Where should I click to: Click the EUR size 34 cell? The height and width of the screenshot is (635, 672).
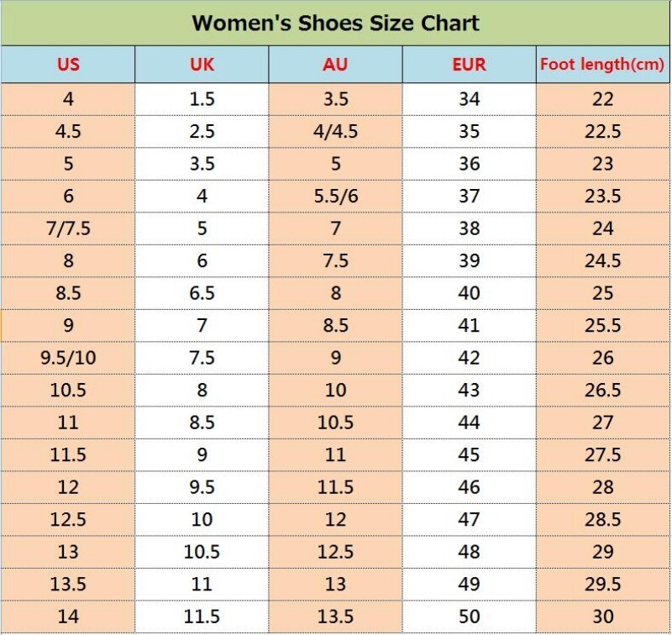pyautogui.click(x=470, y=99)
